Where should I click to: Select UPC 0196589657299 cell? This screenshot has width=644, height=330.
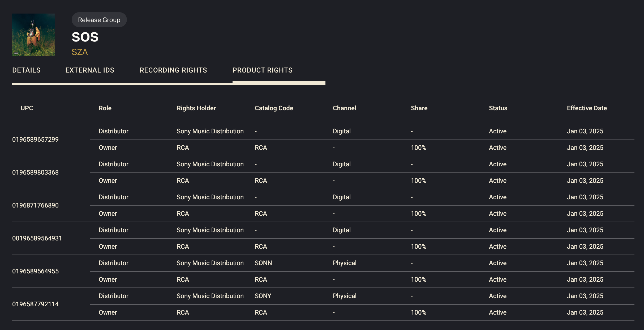coord(35,139)
